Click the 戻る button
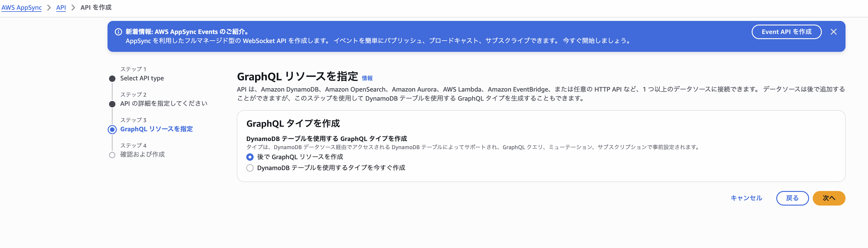 pos(792,198)
